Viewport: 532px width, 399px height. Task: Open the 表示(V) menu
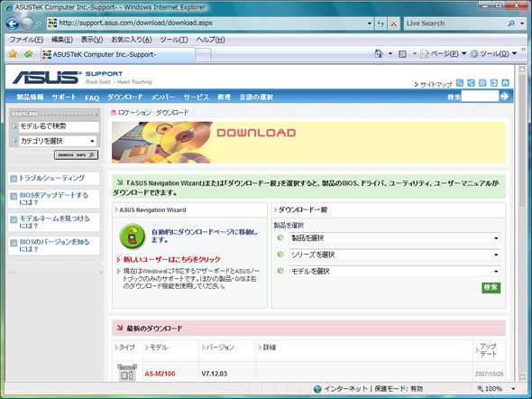(92, 40)
